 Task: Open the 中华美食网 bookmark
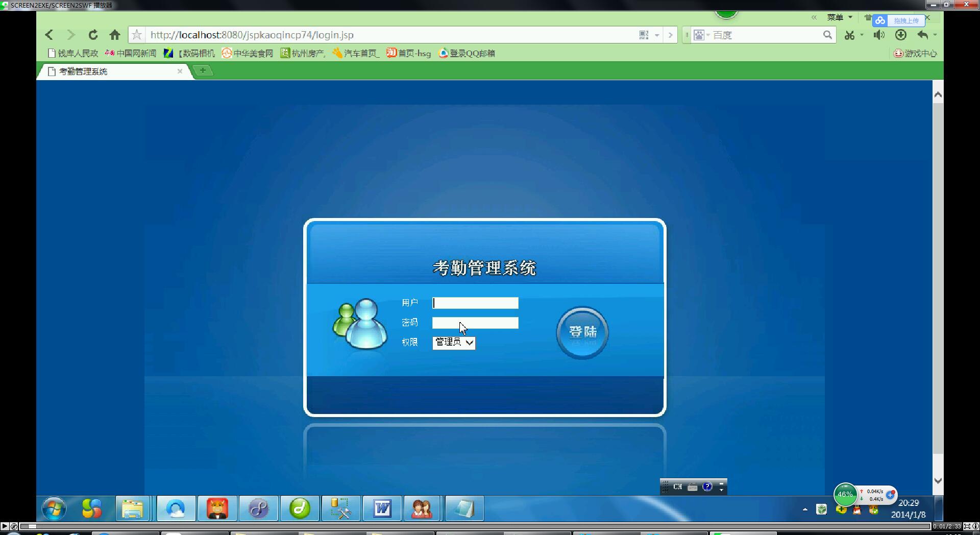coord(248,53)
